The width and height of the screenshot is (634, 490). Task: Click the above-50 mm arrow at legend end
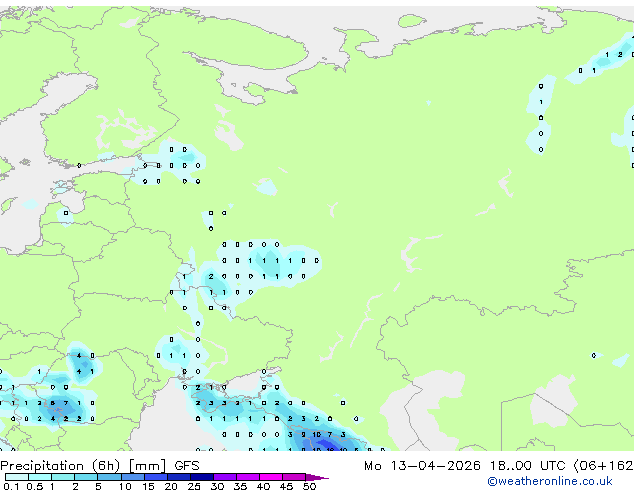coord(317,478)
